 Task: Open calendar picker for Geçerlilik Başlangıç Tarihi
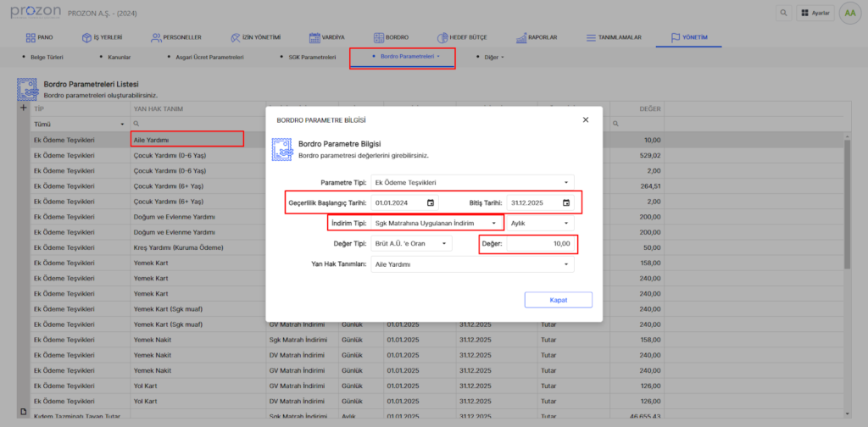click(431, 203)
